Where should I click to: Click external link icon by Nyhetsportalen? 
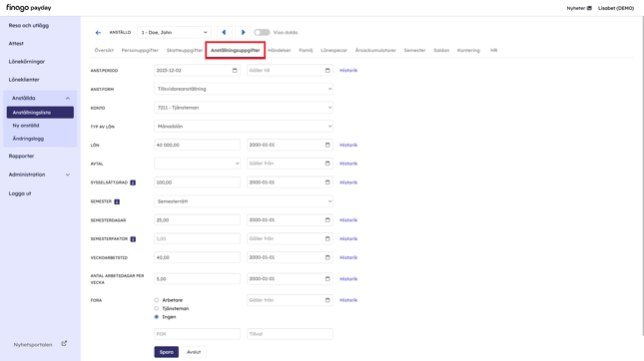pos(64,344)
